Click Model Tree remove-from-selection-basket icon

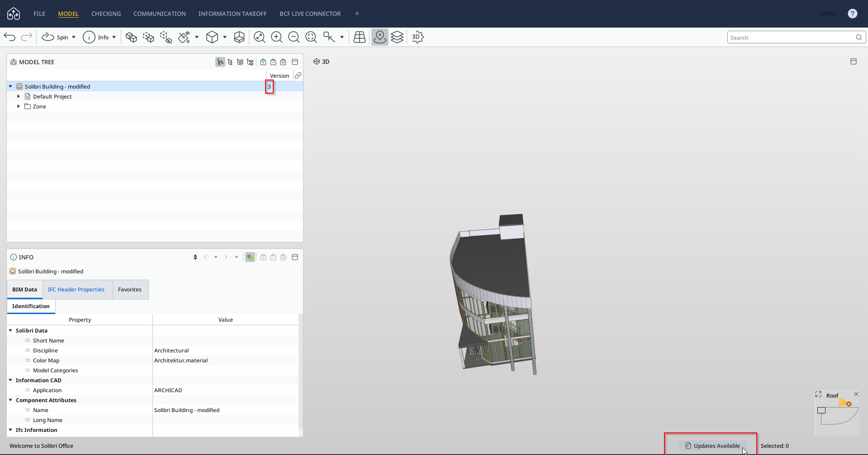[x=273, y=62]
